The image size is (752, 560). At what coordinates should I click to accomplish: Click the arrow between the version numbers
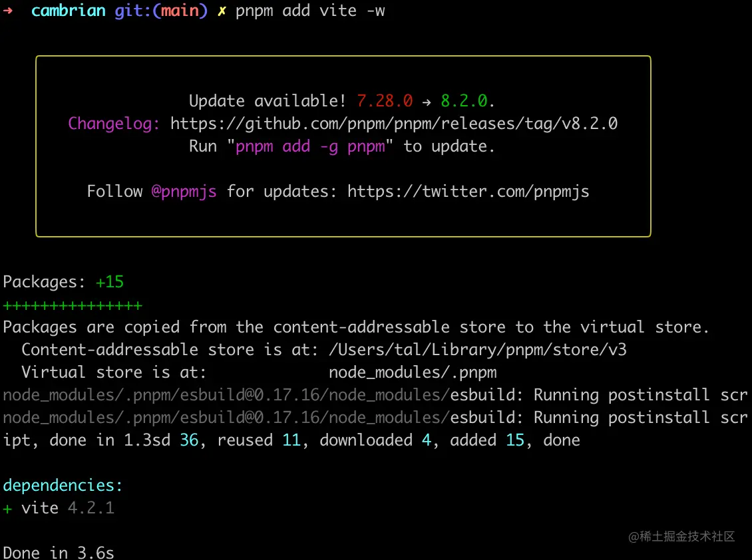427,102
